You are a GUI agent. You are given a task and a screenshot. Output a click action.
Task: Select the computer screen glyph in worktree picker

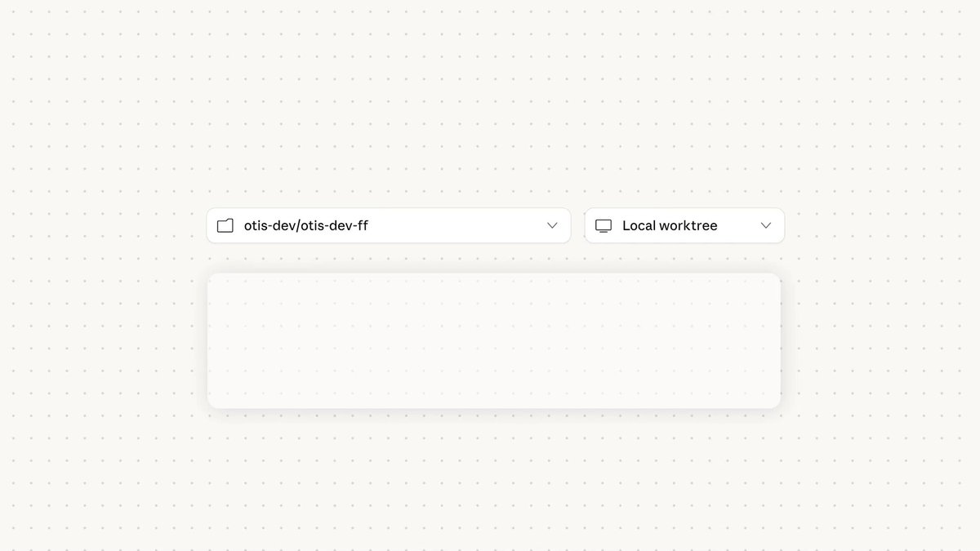604,225
